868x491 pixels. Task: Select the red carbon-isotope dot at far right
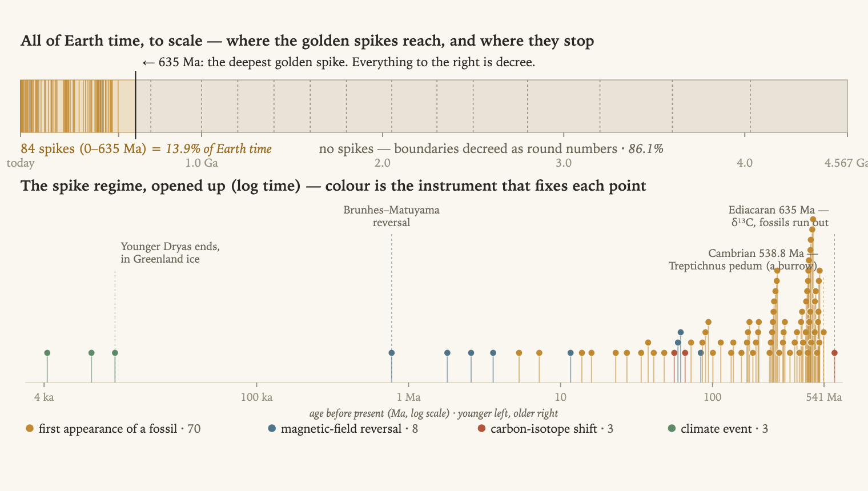[834, 353]
